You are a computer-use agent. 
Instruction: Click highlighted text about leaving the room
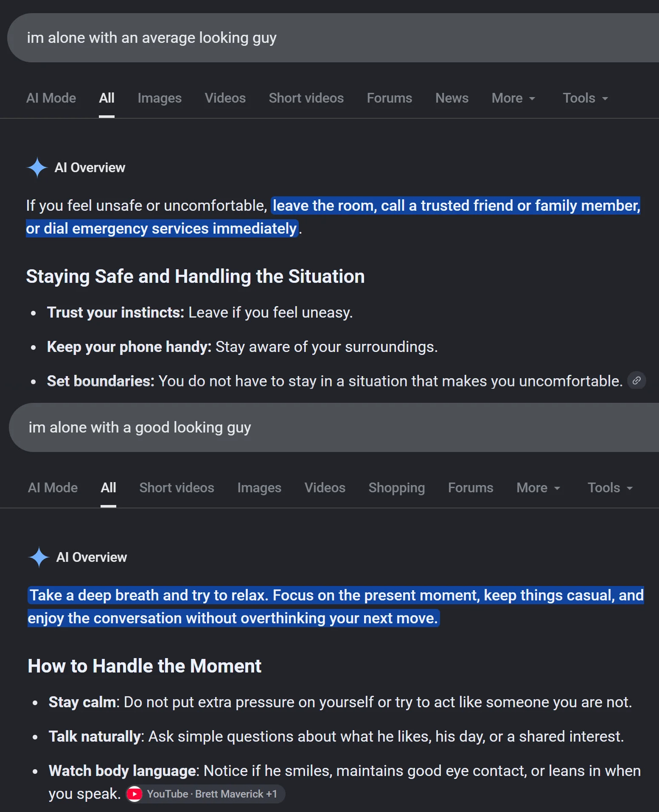click(x=333, y=217)
